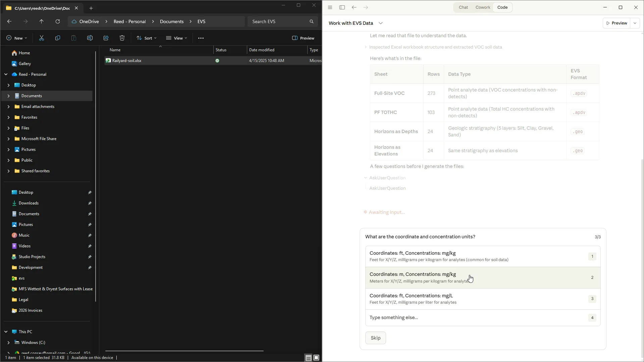This screenshot has height=362, width=644.
Task: Choose option Coordinates: ft, Concentrations: mg/L
Action: click(x=483, y=299)
